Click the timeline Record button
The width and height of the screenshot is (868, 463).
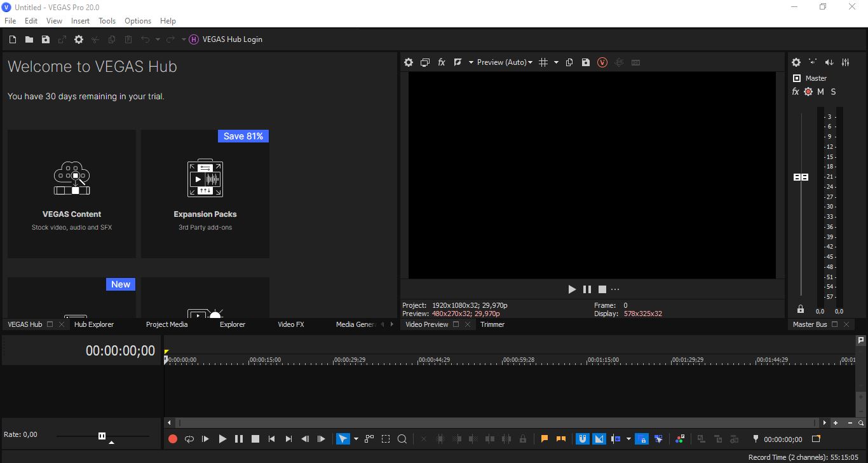point(173,439)
